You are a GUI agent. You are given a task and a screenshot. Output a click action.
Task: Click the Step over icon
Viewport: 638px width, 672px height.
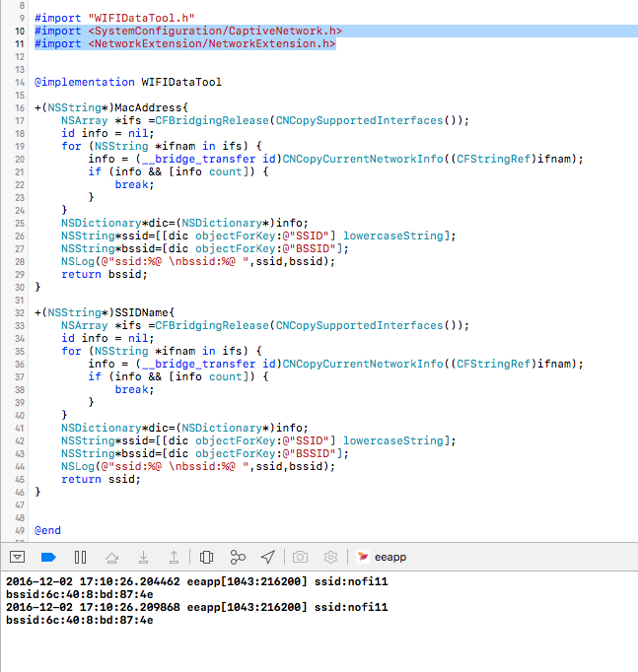tap(111, 557)
